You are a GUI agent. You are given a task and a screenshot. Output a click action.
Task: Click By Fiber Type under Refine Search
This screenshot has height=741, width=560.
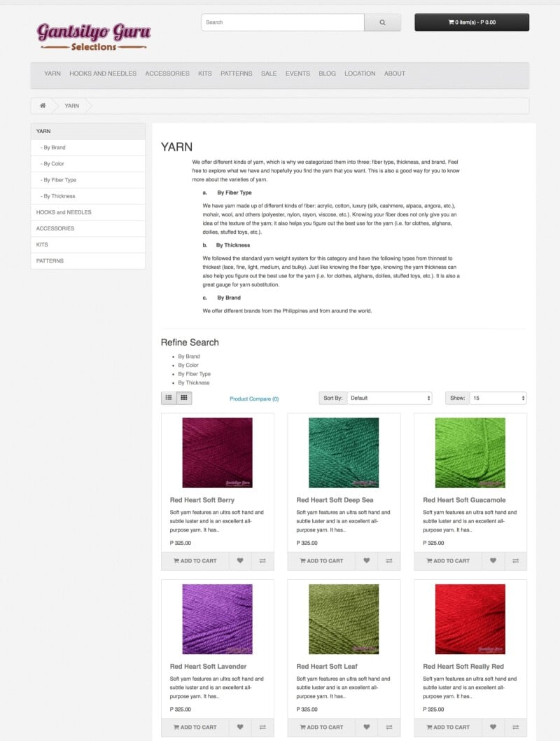point(194,374)
